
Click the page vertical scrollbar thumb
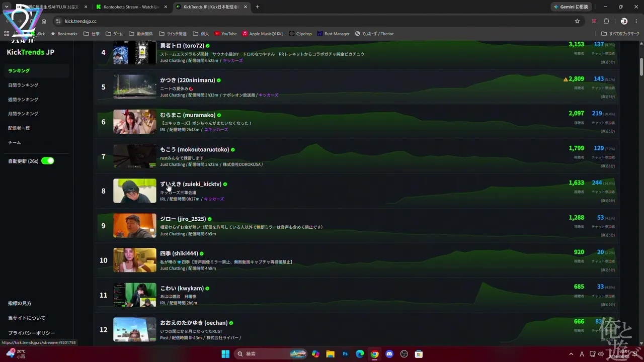[x=641, y=66]
